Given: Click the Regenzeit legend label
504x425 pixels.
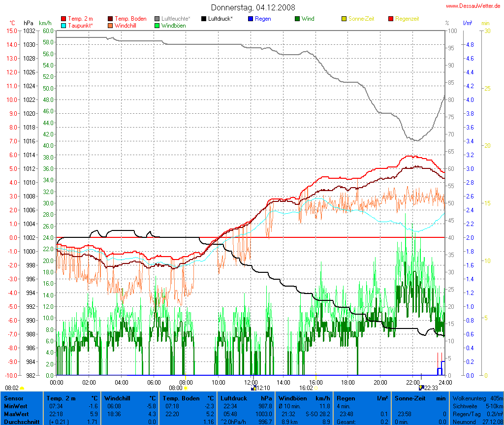Looking at the screenshot, I should (x=407, y=19).
